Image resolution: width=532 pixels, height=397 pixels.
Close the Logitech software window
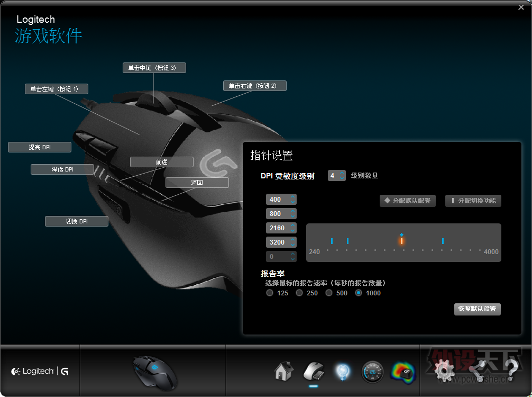tap(521, 7)
